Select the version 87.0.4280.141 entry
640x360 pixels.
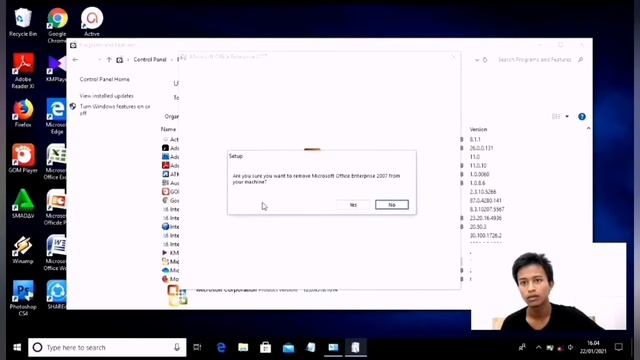click(485, 200)
